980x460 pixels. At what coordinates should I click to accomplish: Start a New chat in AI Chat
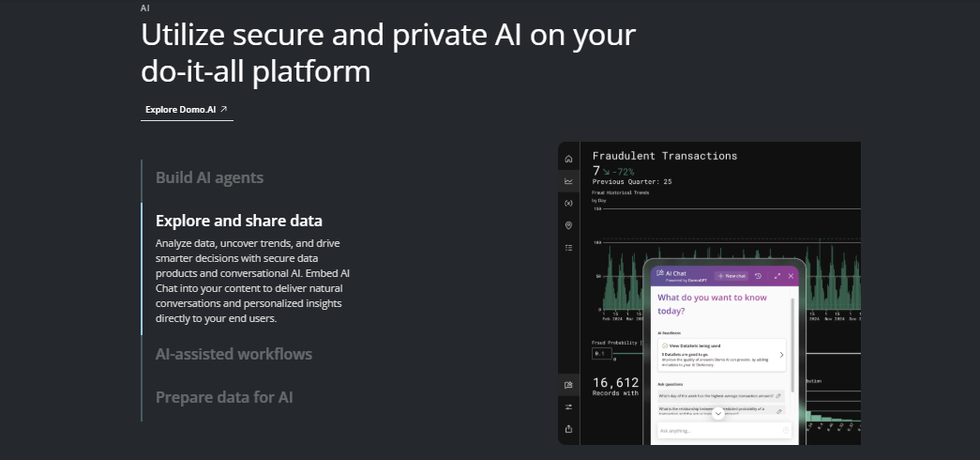[731, 276]
